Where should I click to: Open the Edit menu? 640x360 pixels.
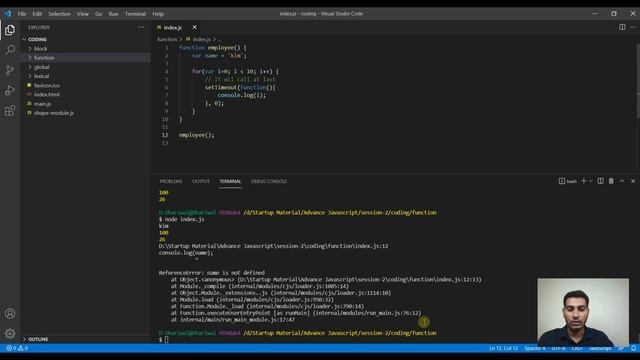[37, 14]
